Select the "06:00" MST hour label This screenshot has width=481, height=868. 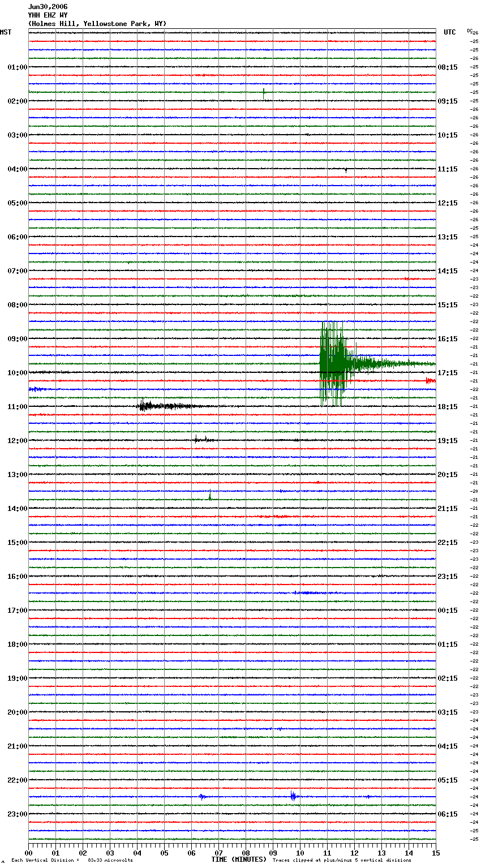click(18, 237)
